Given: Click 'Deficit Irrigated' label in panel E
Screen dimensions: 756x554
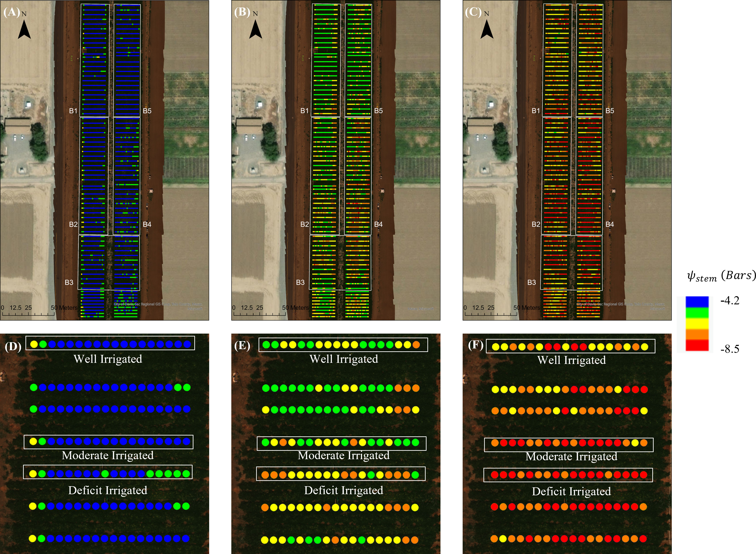Looking at the screenshot, I should (344, 491).
